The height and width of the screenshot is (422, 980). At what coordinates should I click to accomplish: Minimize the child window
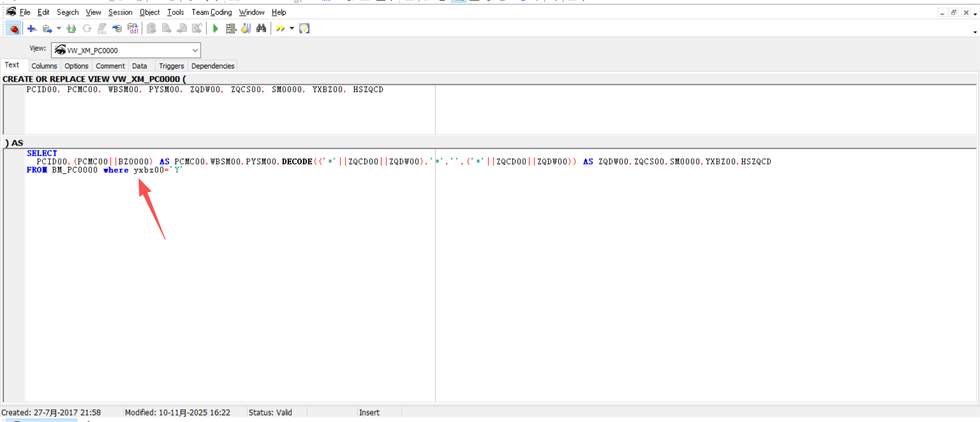942,13
